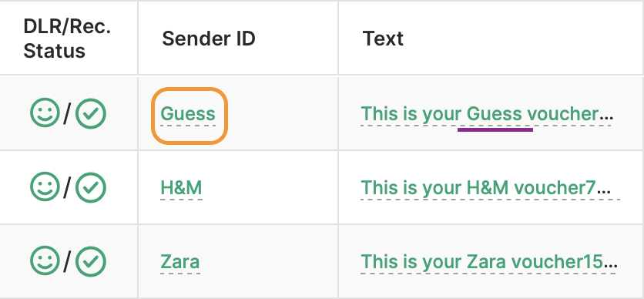Open the H&M sender ID link
The width and height of the screenshot is (644, 299).
coord(181,188)
